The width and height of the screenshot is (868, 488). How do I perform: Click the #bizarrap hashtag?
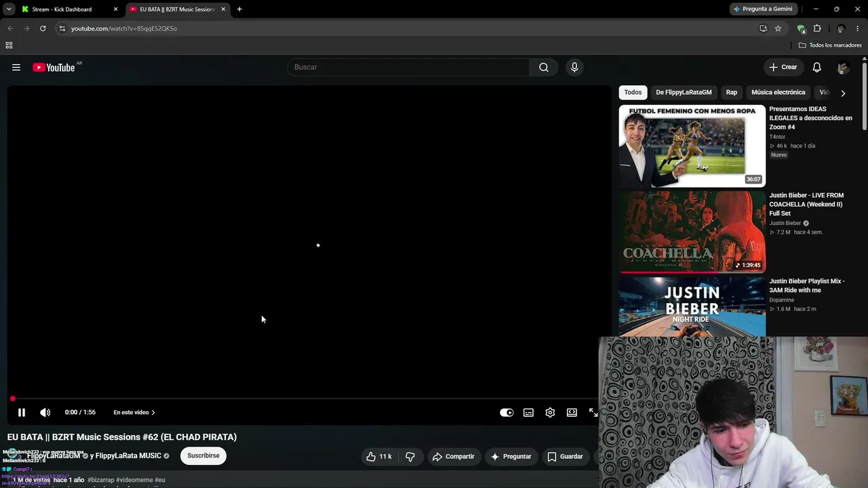click(101, 480)
